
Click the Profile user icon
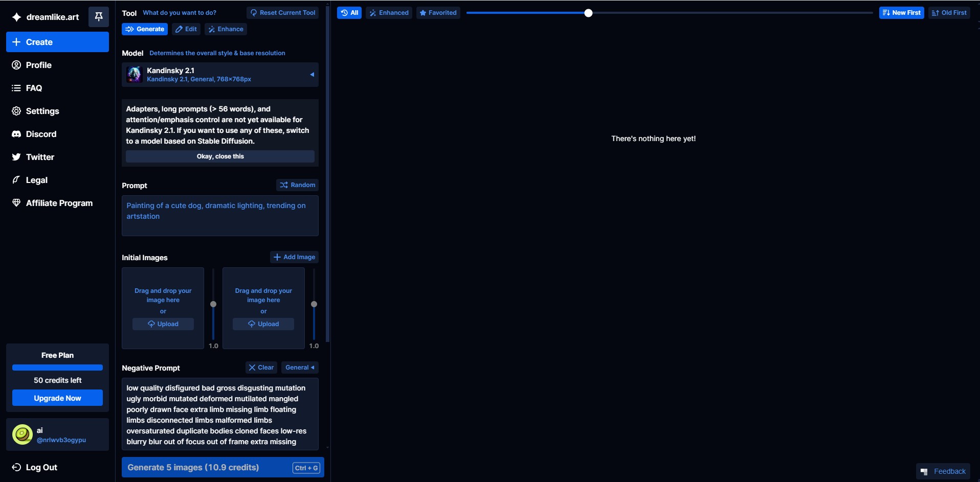(x=16, y=65)
